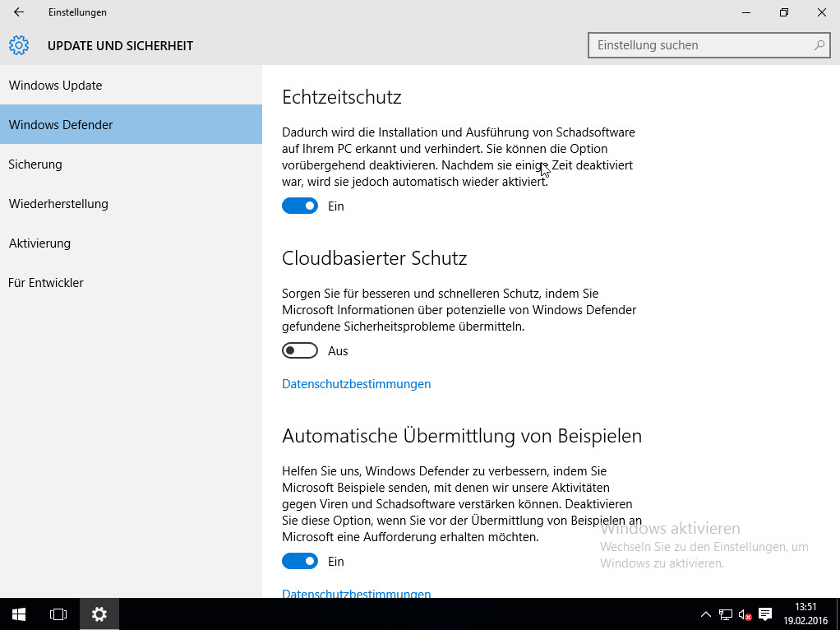Show hidden system tray icons
The image size is (840, 630).
[x=705, y=614]
